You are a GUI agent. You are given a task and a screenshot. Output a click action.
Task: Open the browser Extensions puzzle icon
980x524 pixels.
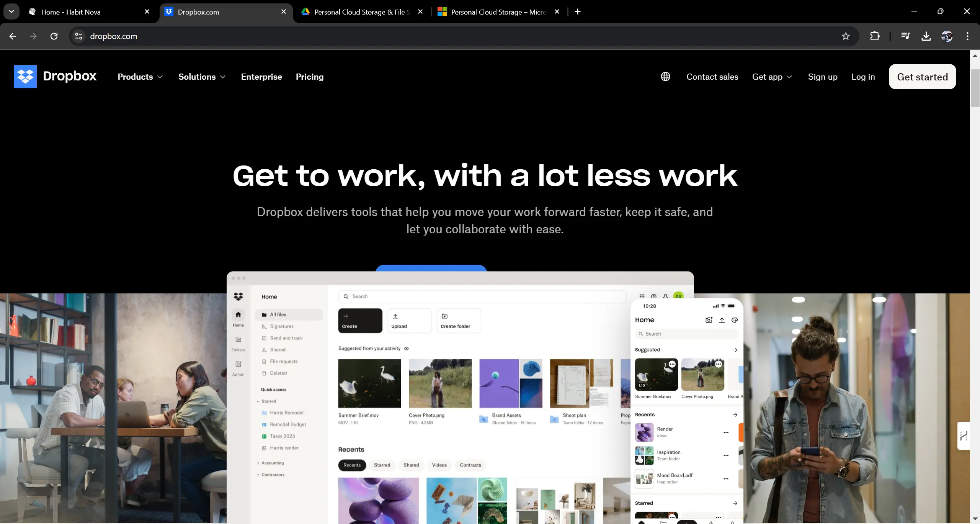[875, 36]
